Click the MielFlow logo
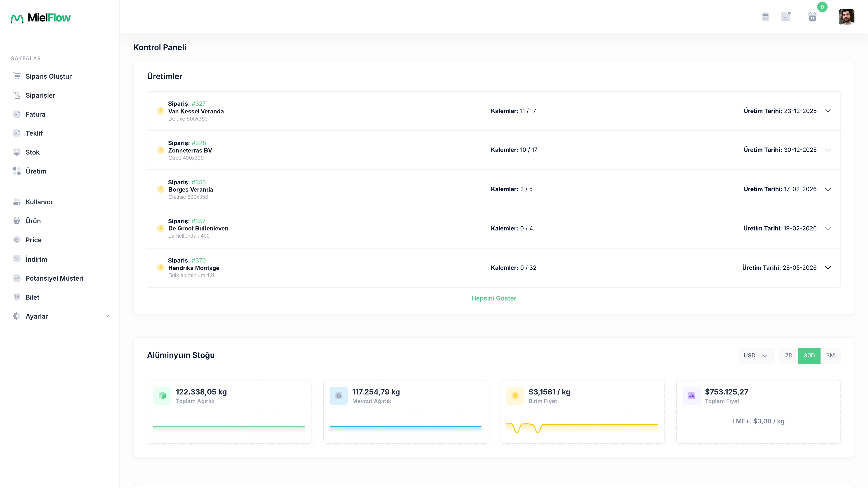868x488 pixels. pos(40,18)
